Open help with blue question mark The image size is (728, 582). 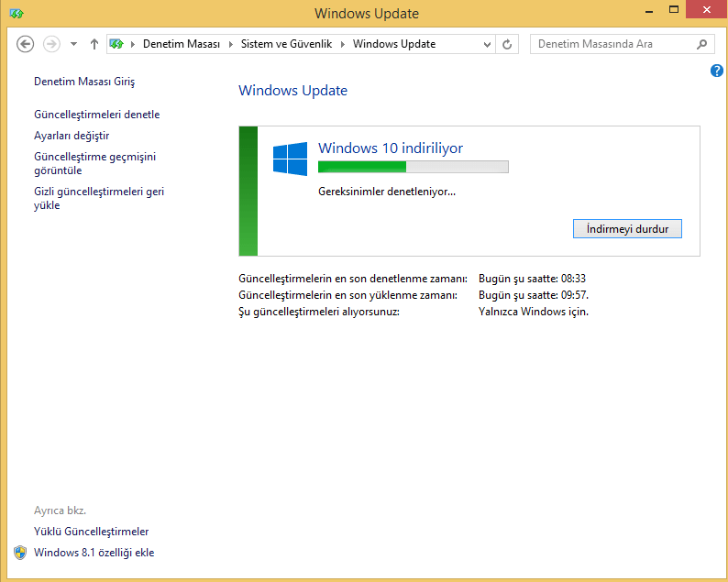coord(716,71)
